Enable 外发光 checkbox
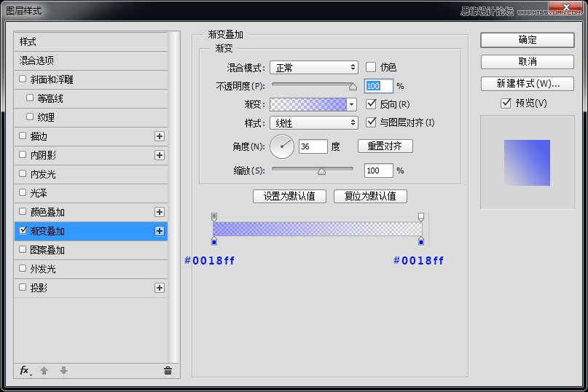Image resolution: width=588 pixels, height=392 pixels. pos(23,268)
